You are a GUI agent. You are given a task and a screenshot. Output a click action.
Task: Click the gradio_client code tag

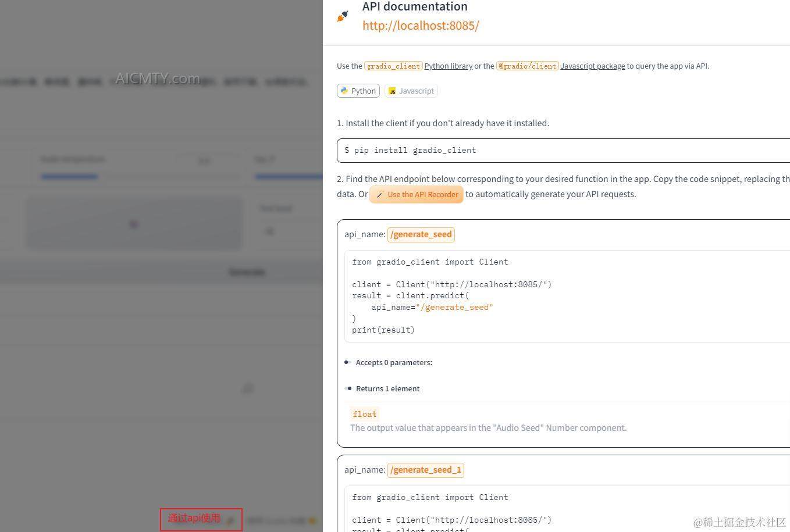(x=393, y=66)
